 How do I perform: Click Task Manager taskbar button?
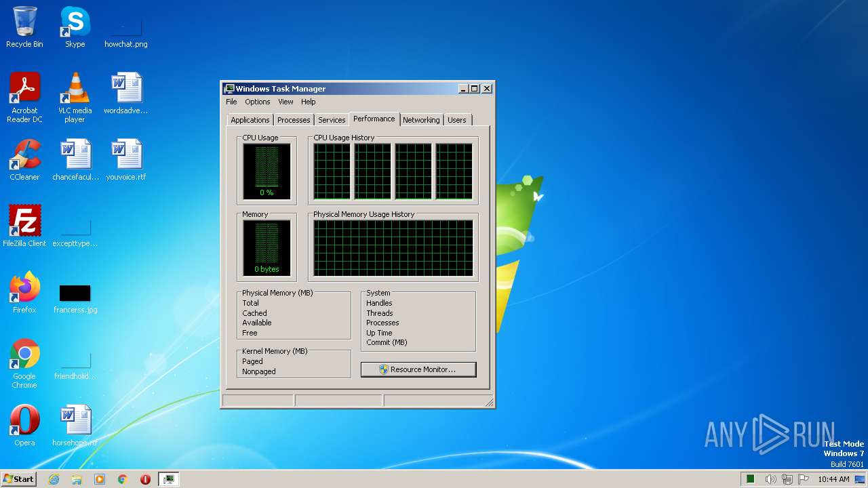168,479
